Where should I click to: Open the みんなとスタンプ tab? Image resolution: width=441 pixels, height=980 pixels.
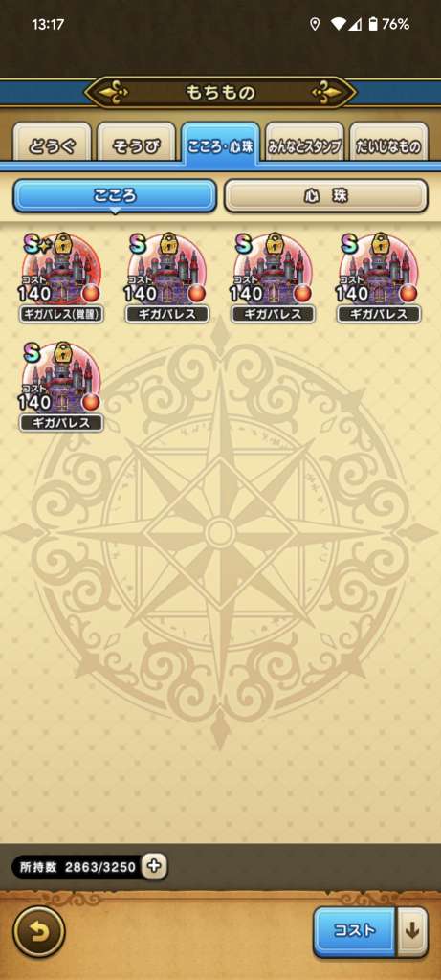(305, 144)
